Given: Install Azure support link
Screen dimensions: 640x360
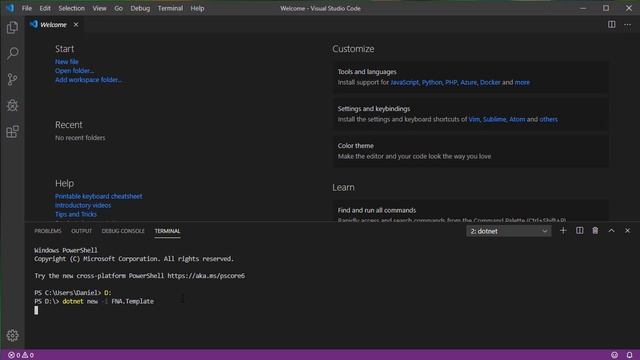Looking at the screenshot, I should pos(469,82).
